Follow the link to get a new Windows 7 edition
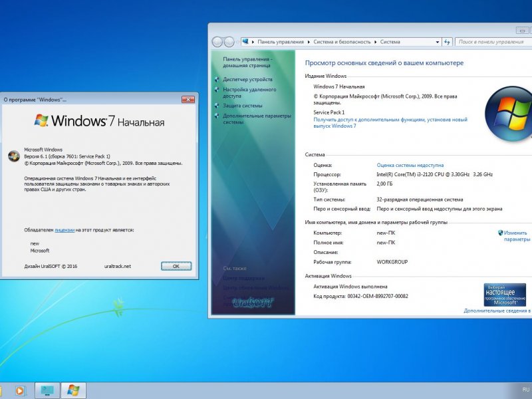Screen dimensions: 532x399 coord(390,122)
